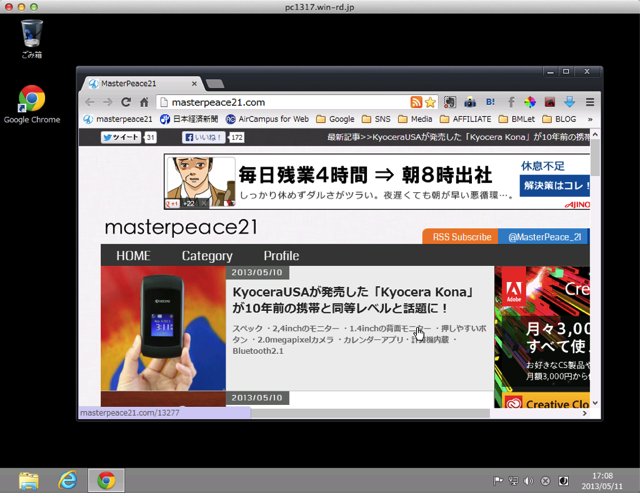Click the like count 172
The image size is (640, 493).
(x=237, y=137)
